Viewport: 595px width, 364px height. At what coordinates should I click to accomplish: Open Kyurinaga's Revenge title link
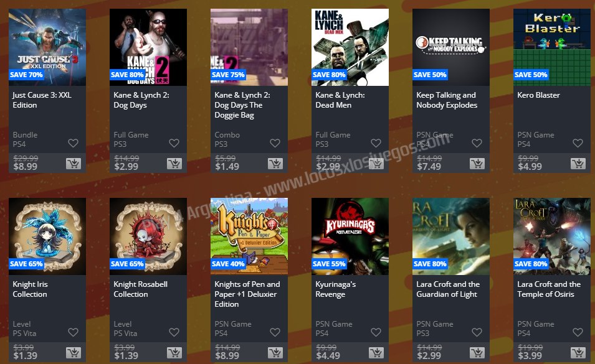335,289
